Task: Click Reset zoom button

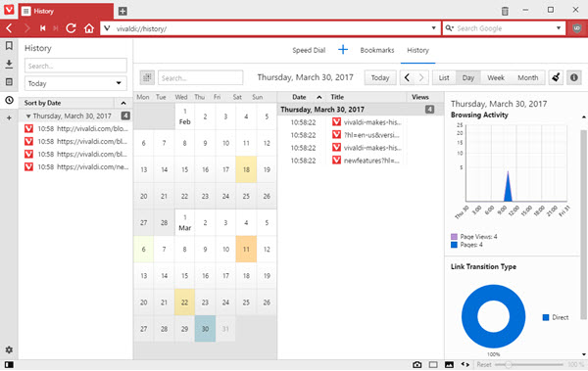Action: point(484,364)
